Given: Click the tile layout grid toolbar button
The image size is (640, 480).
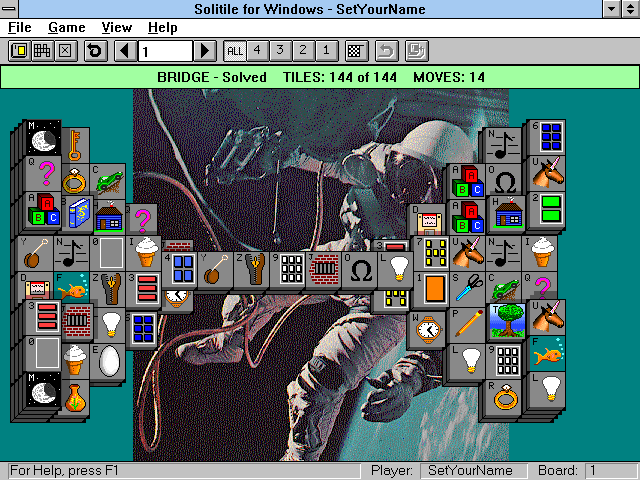Looking at the screenshot, I should point(42,51).
